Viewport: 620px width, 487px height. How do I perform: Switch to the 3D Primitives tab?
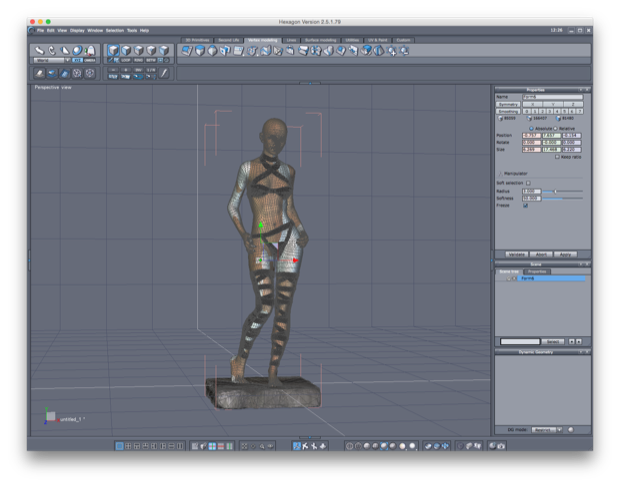click(197, 40)
